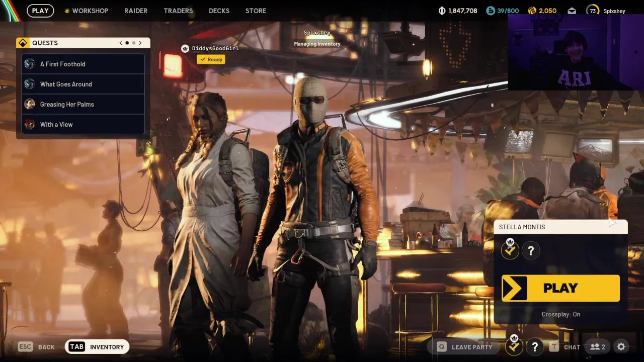Click the streamer webcam overlay
Viewport: 644px width, 362px height.
click(x=576, y=52)
